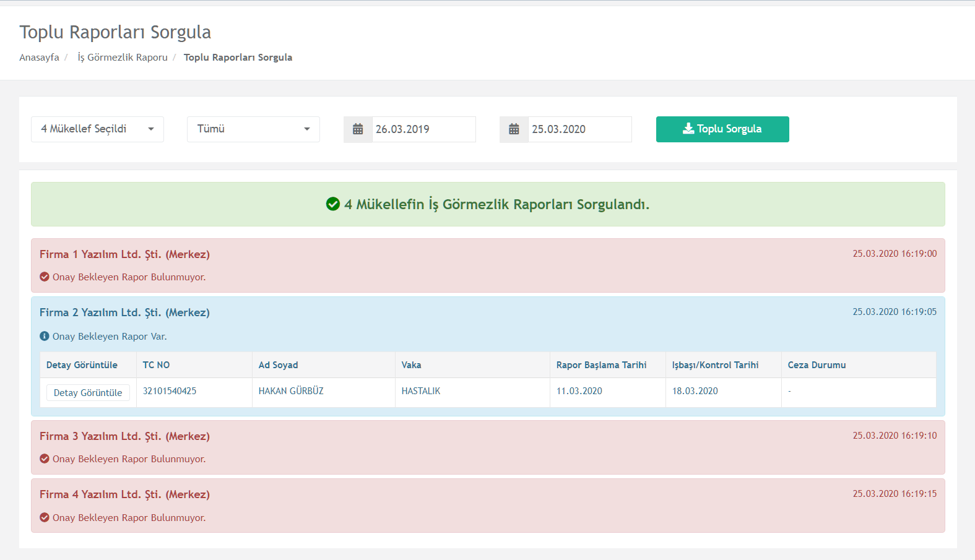This screenshot has height=560, width=975.
Task: Click the TC NO column header
Action: pyautogui.click(x=156, y=365)
